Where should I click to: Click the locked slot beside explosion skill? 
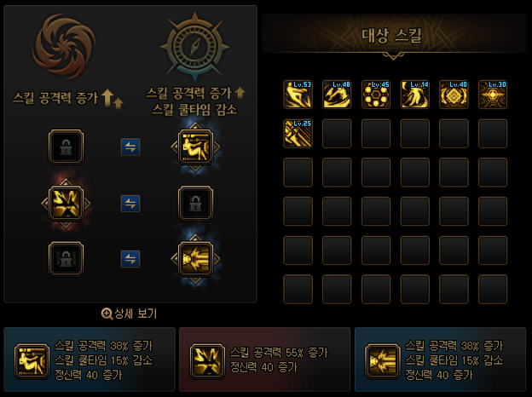click(196, 203)
